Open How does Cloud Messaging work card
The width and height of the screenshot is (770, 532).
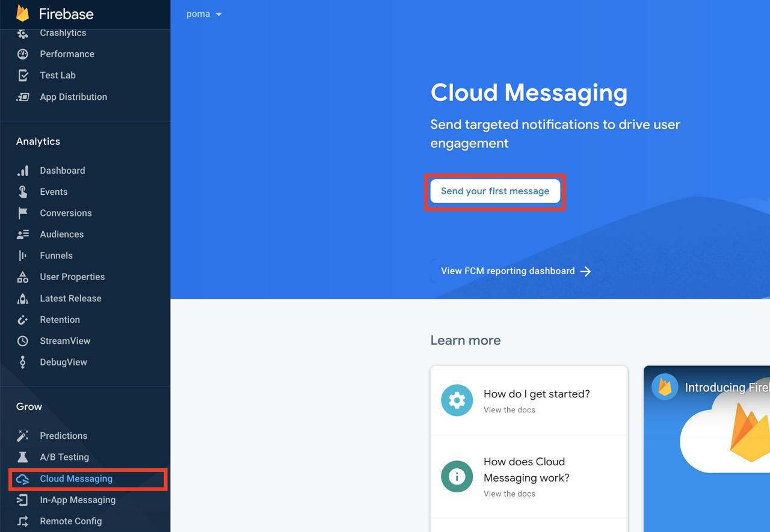tap(529, 477)
